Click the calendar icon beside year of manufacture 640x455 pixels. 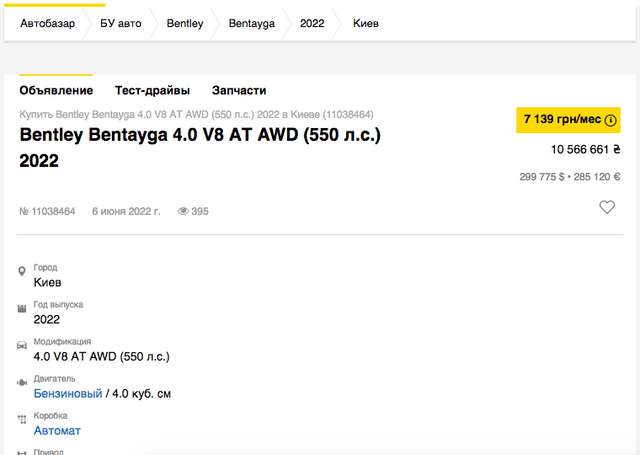pyautogui.click(x=22, y=309)
